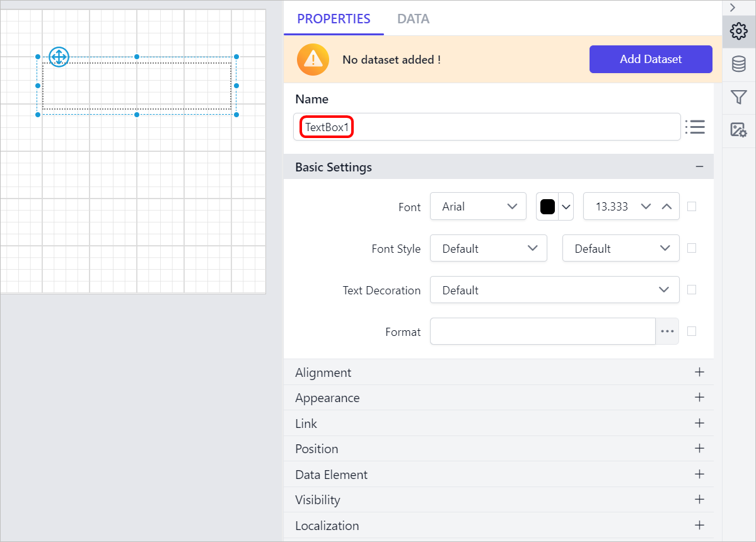Click the 'No dataset added !' message
The image size is (756, 542).
[392, 60]
